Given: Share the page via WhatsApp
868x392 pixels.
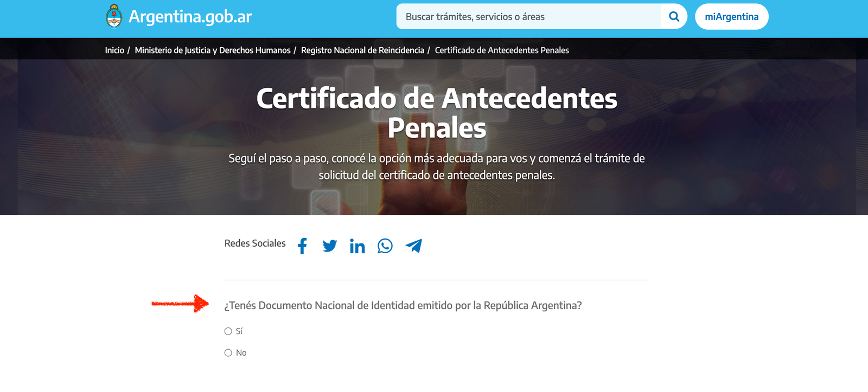Looking at the screenshot, I should click(x=385, y=246).
